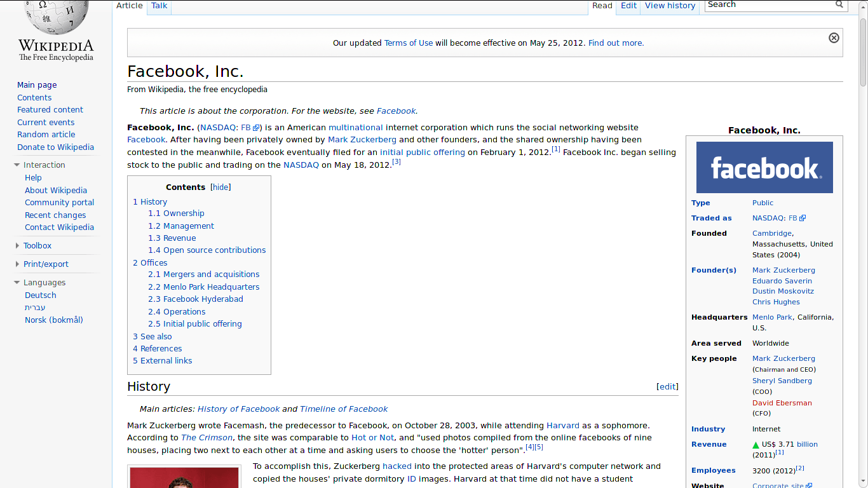Open the View history tab

click(670, 6)
